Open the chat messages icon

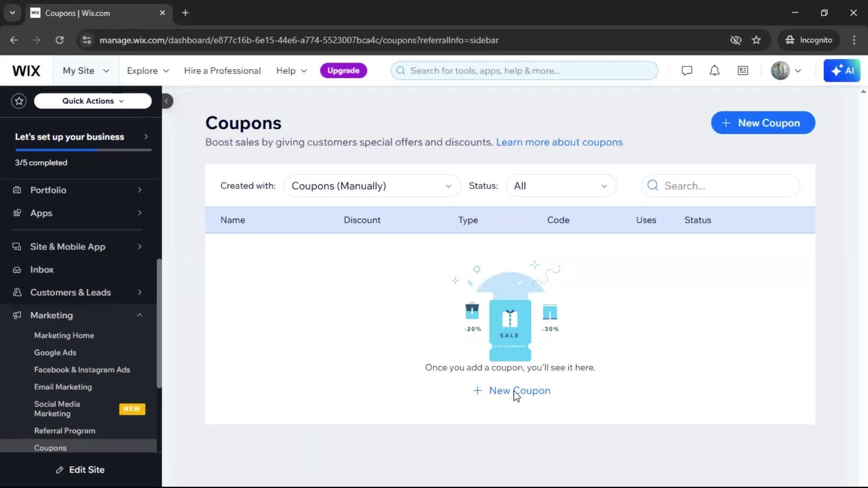(687, 71)
